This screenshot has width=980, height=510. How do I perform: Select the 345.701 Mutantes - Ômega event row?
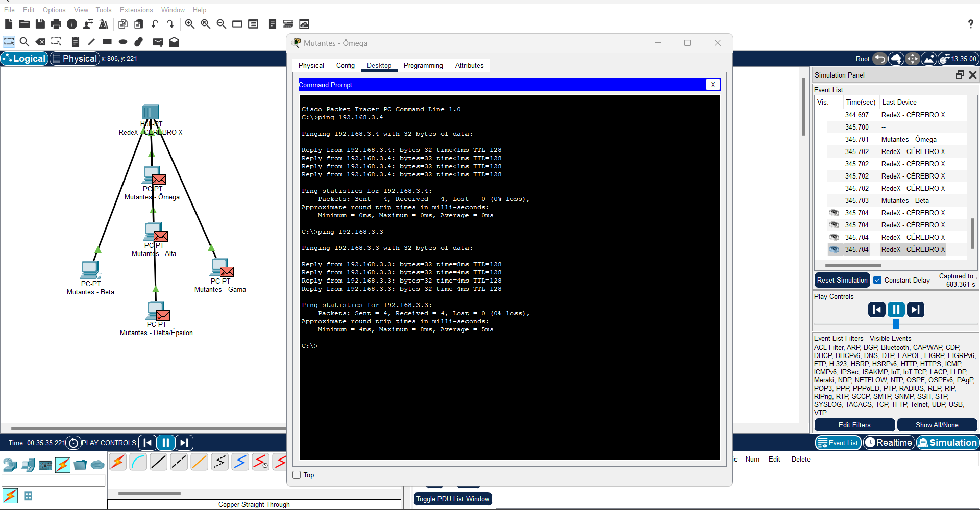point(897,139)
